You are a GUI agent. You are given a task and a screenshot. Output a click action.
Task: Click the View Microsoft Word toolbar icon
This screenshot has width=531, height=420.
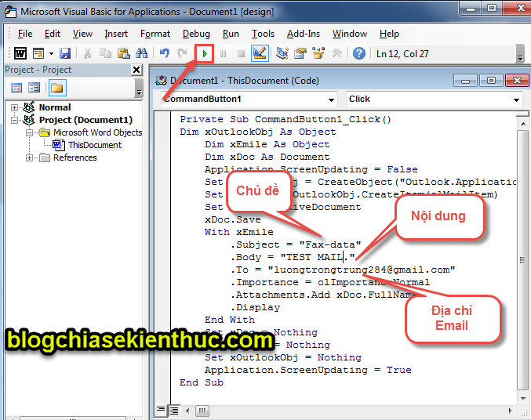pyautogui.click(x=20, y=53)
